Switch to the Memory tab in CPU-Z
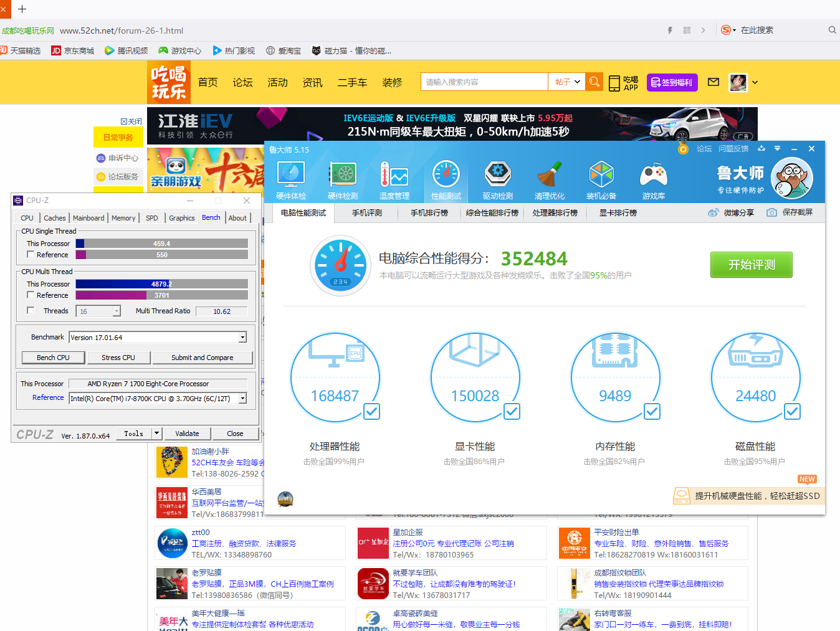Image resolution: width=840 pixels, height=631 pixels. pos(123,218)
